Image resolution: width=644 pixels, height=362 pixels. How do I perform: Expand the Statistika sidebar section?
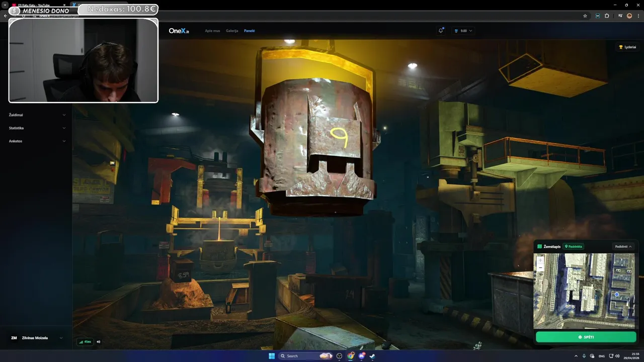click(37, 128)
